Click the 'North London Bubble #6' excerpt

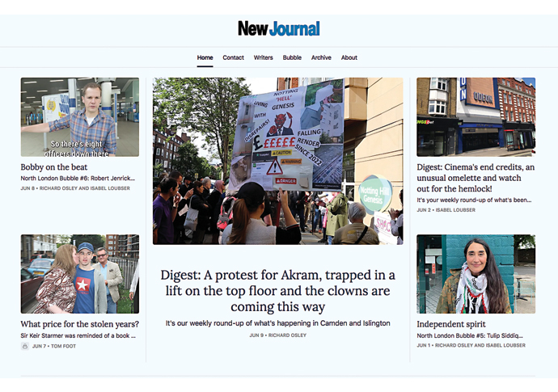[79, 179]
